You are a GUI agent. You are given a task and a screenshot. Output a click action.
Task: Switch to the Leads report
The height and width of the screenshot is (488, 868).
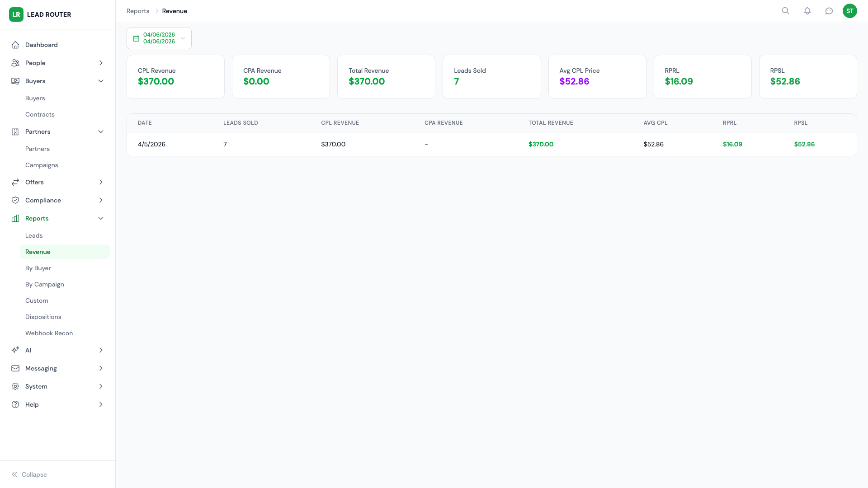point(34,235)
